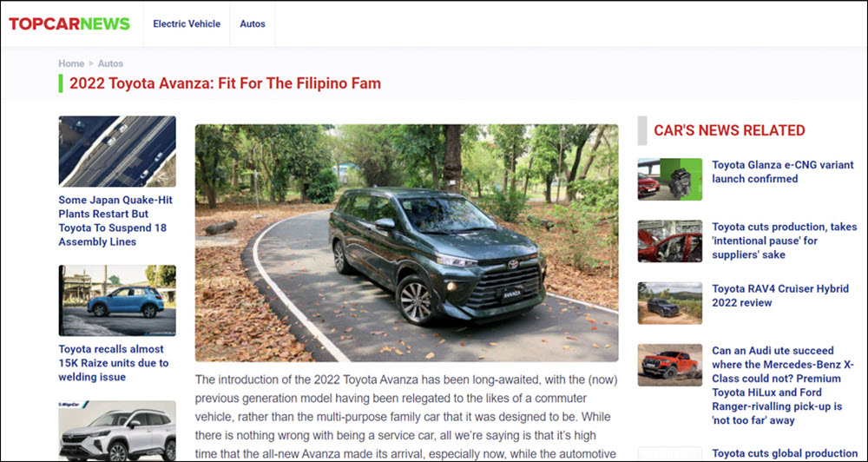The height and width of the screenshot is (462, 868).
Task: Click the RAV4 Cruiser Hybrid thumbnail
Action: coord(670,303)
